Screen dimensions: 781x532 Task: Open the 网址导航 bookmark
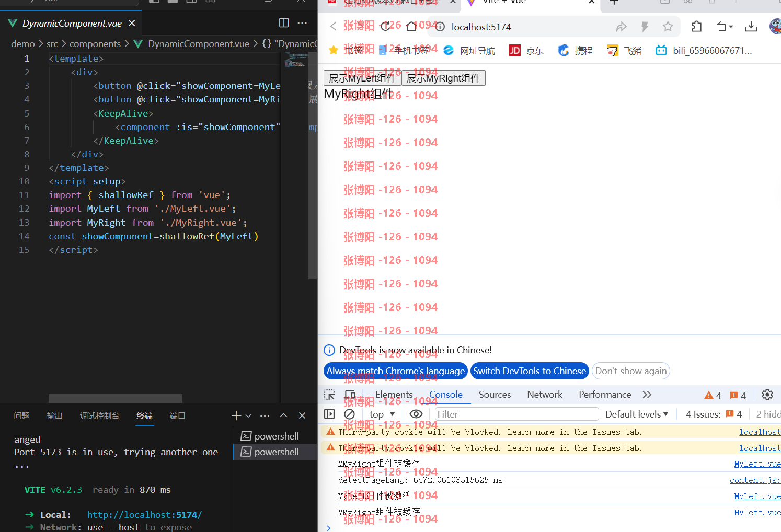click(468, 50)
